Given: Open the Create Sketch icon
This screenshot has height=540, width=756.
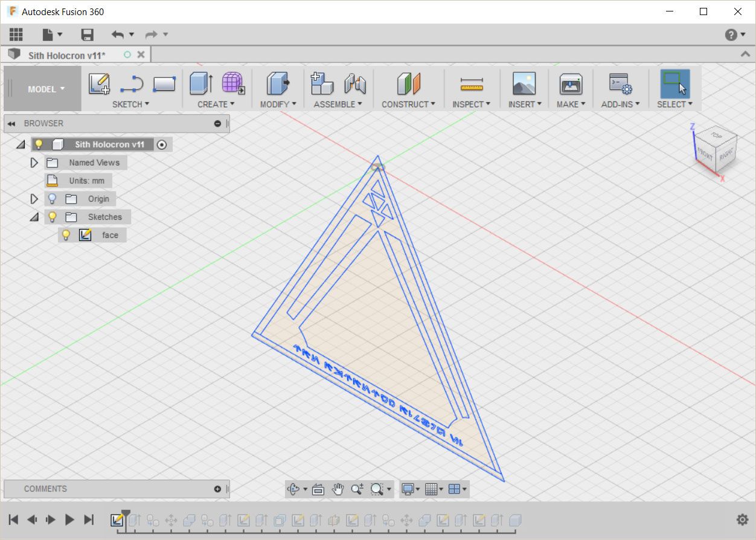Looking at the screenshot, I should [100, 83].
